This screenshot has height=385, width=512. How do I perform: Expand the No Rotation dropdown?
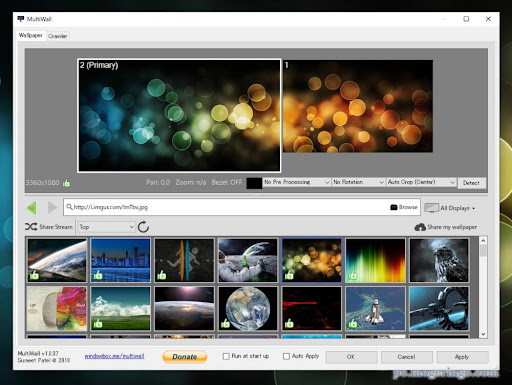[x=358, y=182]
